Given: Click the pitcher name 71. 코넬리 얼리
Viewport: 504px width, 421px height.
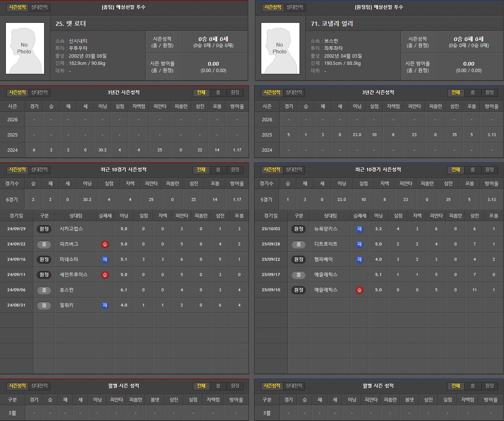Looking at the screenshot, I should click(x=332, y=24).
